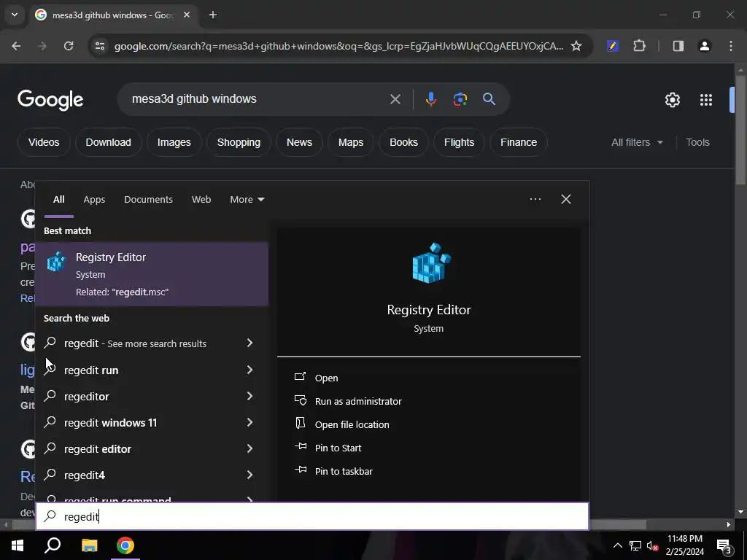Open the Google apps grid
The height and width of the screenshot is (560, 747).
coord(705,100)
